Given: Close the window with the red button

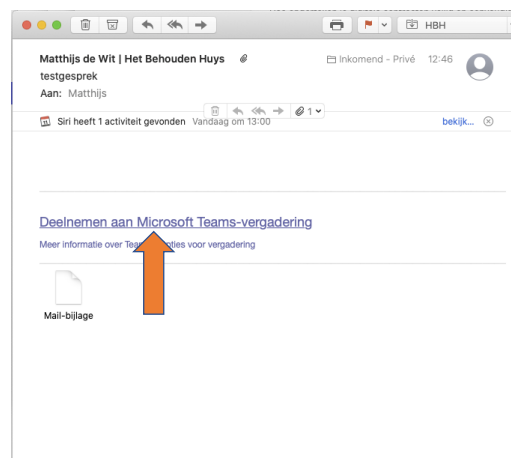Looking at the screenshot, I should point(27,25).
